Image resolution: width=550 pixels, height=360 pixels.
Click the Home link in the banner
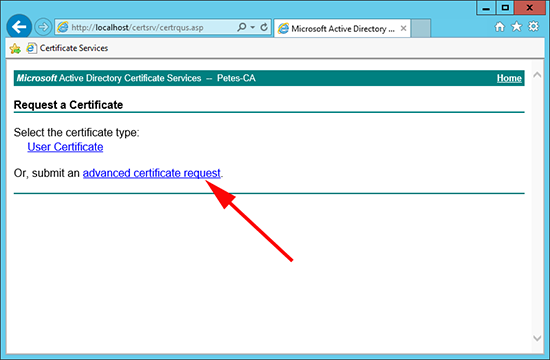[509, 78]
